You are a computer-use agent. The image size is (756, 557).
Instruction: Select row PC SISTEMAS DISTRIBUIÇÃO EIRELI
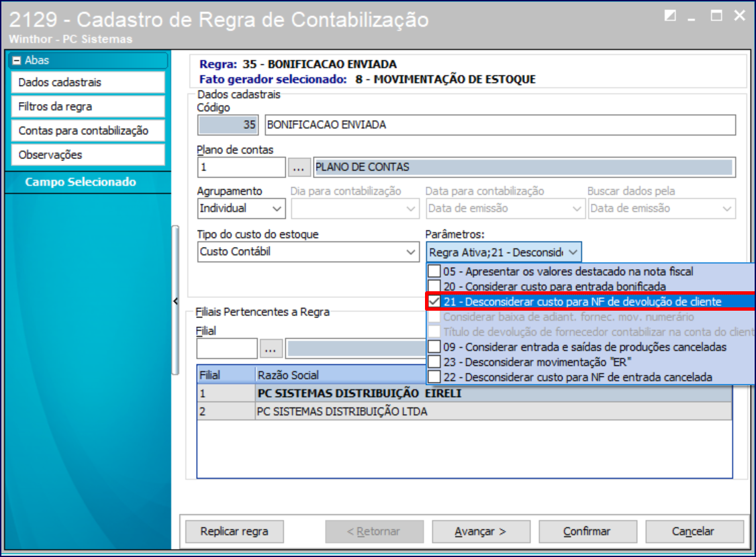pos(465,393)
